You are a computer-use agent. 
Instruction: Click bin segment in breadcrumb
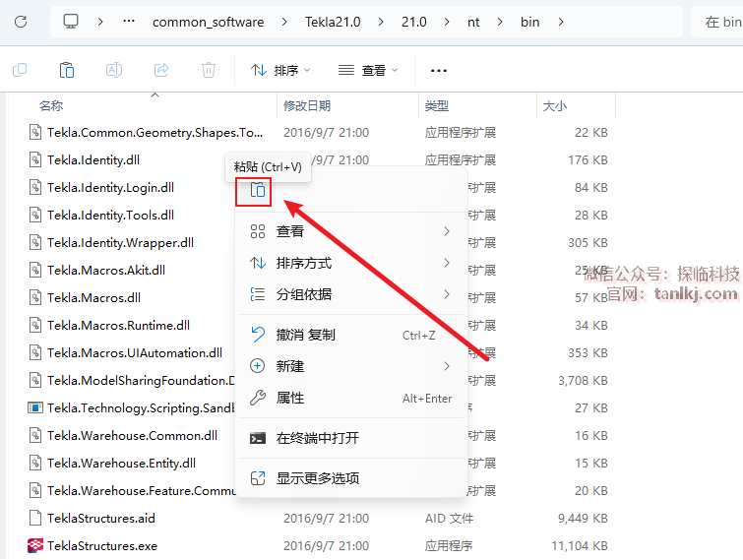529,22
